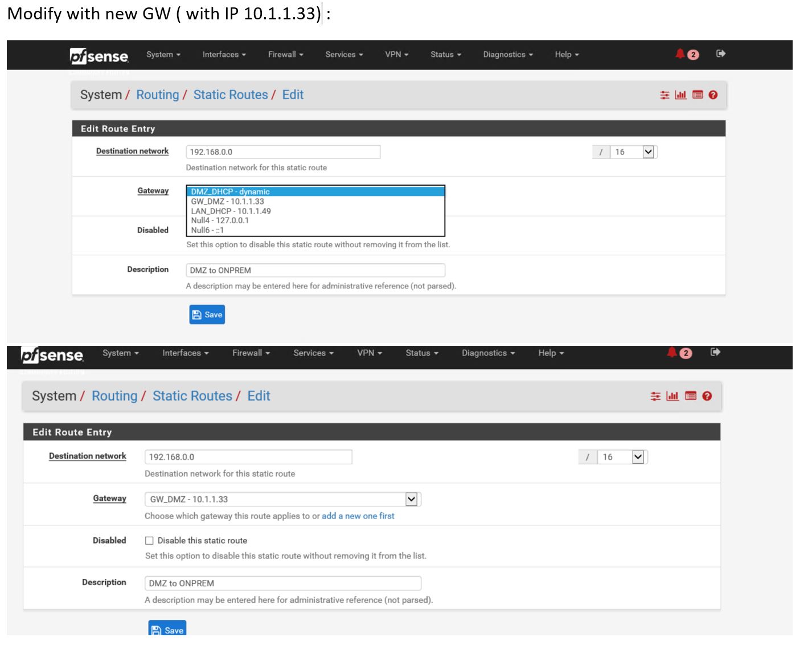
Task: Open Firewall menu in upper navbar
Action: pyautogui.click(x=286, y=55)
